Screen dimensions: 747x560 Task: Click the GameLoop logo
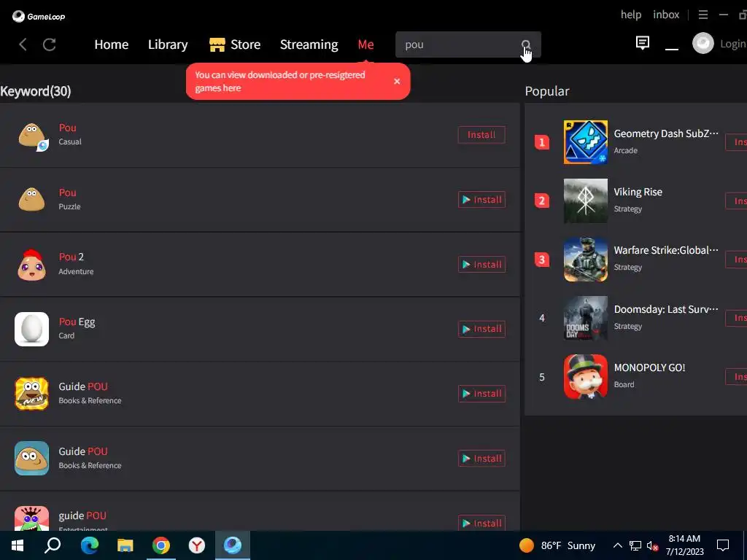pos(39,17)
